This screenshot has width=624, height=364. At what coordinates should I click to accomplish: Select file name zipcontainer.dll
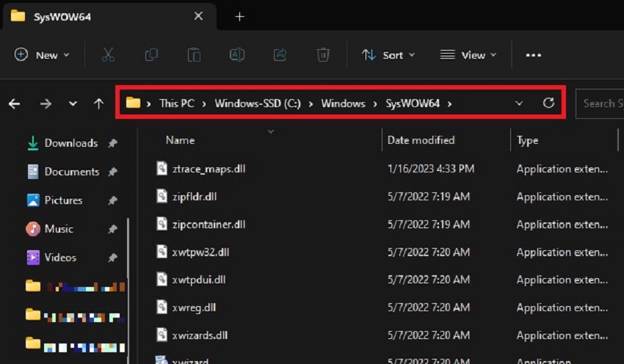coord(208,225)
